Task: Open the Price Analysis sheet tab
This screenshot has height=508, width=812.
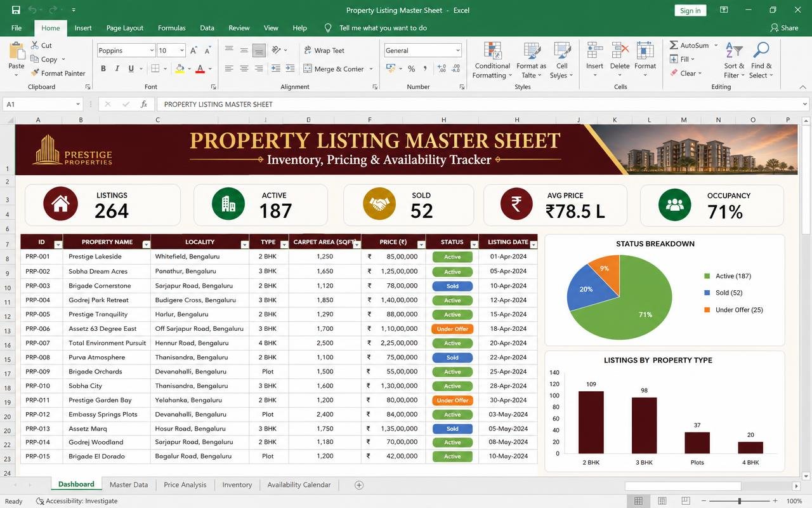Action: point(185,485)
